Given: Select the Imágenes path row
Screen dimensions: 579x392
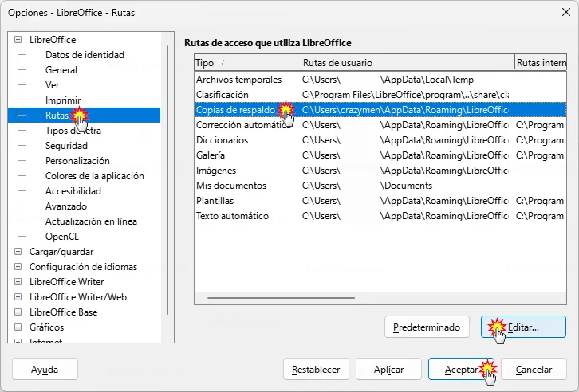Looking at the screenshot, I should point(380,171).
